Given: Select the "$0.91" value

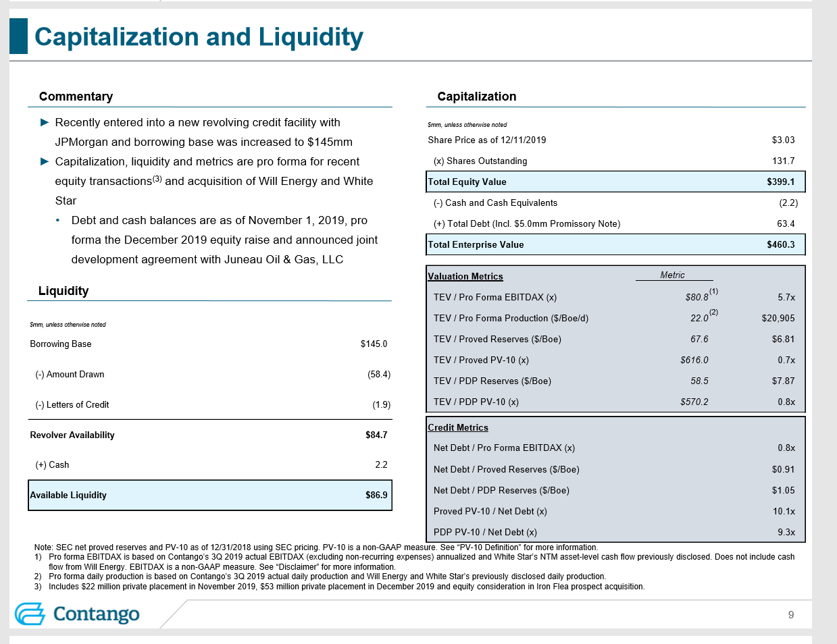Looking at the screenshot, I should click(784, 469).
